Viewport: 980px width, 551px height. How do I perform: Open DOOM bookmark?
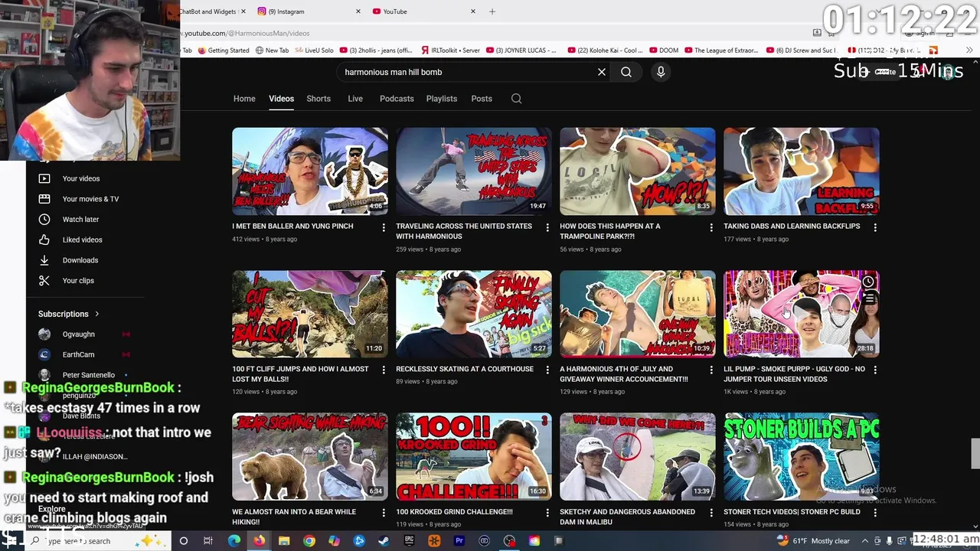coord(664,51)
